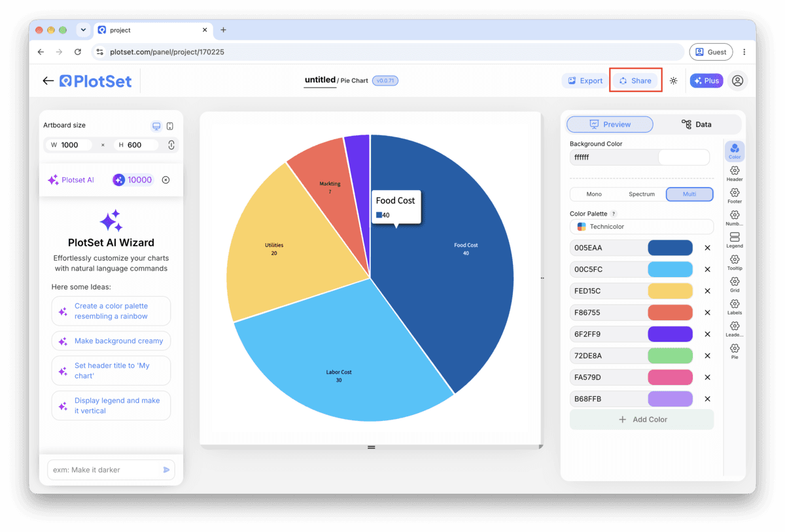Open the F86755 coral swatch
Viewport: 785px width, 532px height.
[671, 312]
